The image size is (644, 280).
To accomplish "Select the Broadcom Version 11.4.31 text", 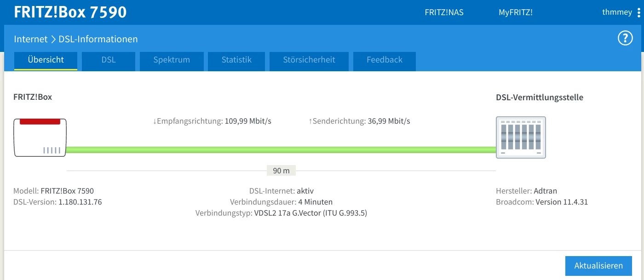I will [542, 202].
